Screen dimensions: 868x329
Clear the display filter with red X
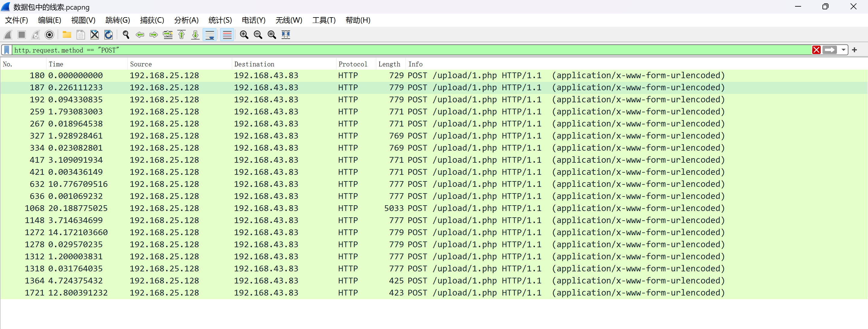816,50
